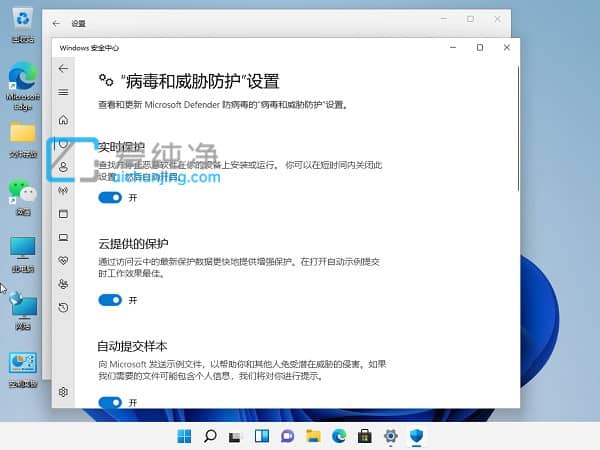
Task: Turn off the 云提供的保护 toggle
Action: tap(110, 300)
